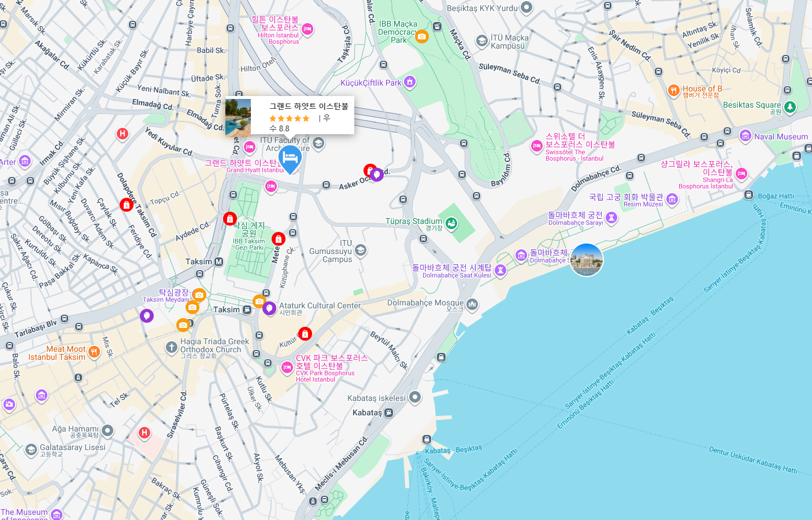Viewport: 812px width, 520px height.
Task: Select the Dolmabahçe Sarayı purple marker
Action: (x=611, y=218)
